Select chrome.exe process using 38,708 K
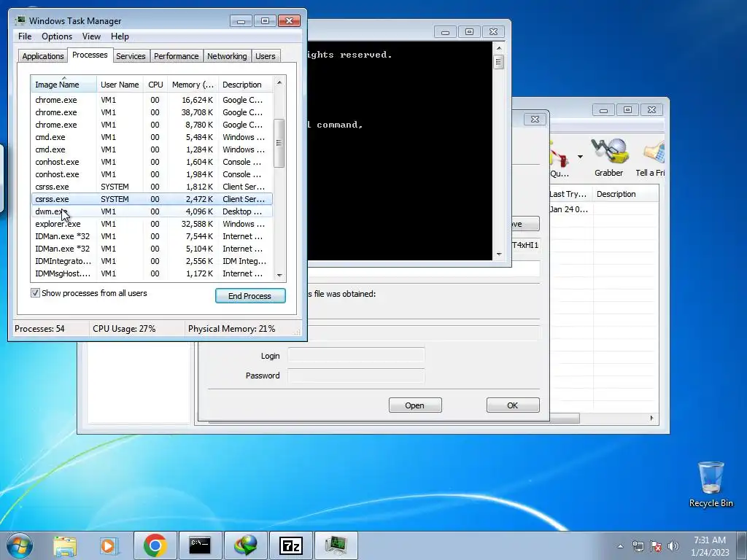The height and width of the screenshot is (560, 747). [152, 112]
